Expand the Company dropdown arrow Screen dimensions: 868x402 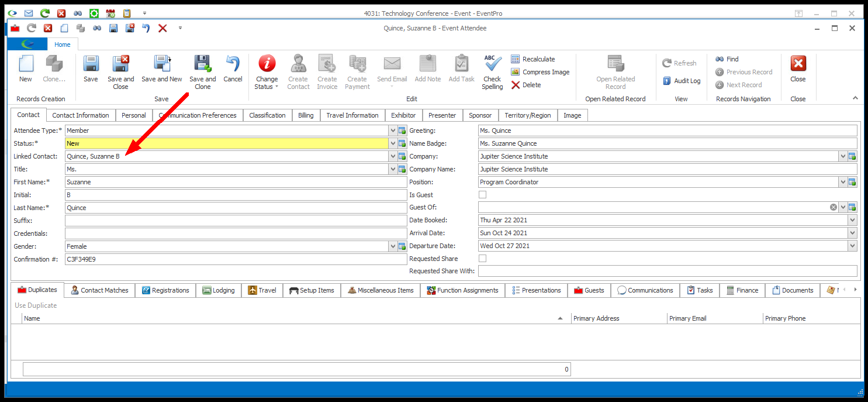pyautogui.click(x=843, y=156)
